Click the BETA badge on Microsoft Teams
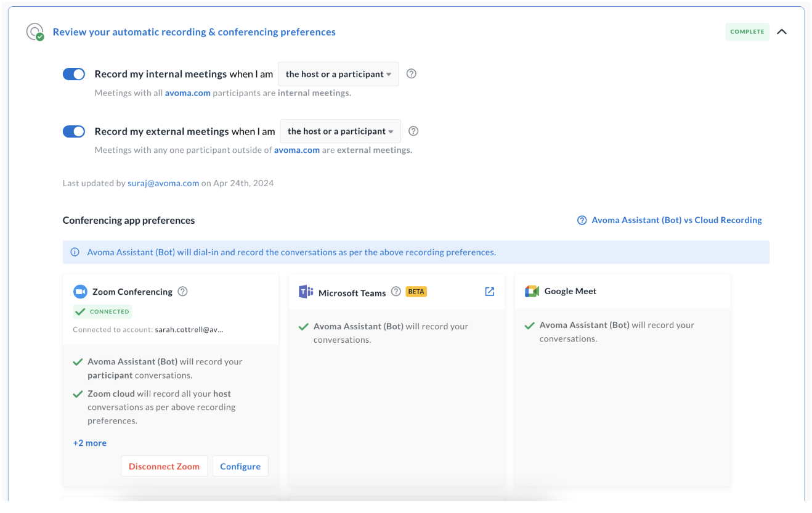Screen dimensions: 812x513 tap(416, 292)
